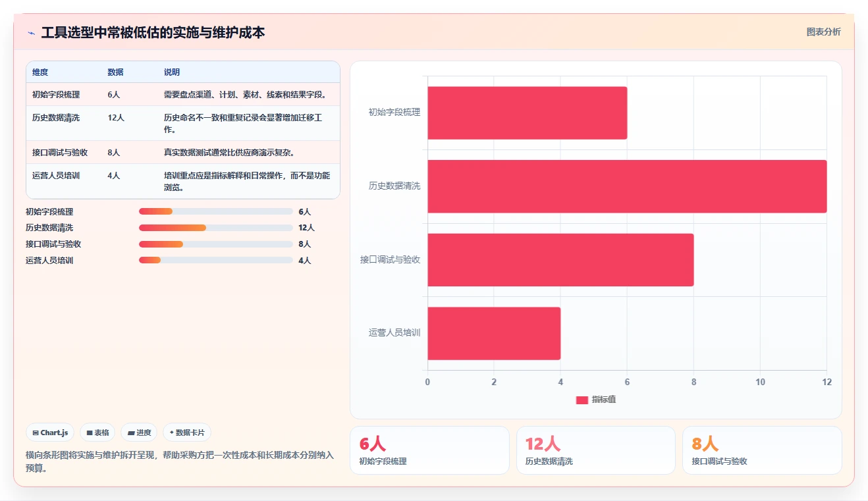The image size is (868, 501).
Task: Click the 运营人员培训 progress row label
Action: (49, 261)
